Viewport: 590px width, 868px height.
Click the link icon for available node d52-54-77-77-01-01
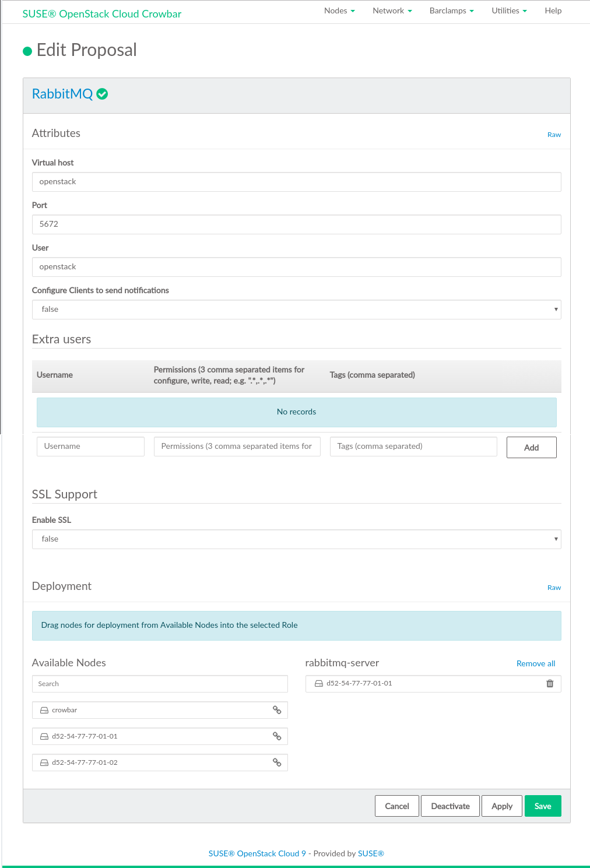[277, 736]
